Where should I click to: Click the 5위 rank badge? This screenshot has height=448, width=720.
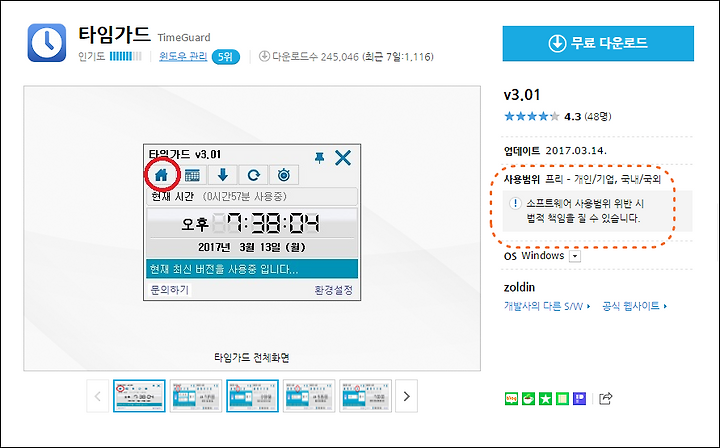click(225, 57)
